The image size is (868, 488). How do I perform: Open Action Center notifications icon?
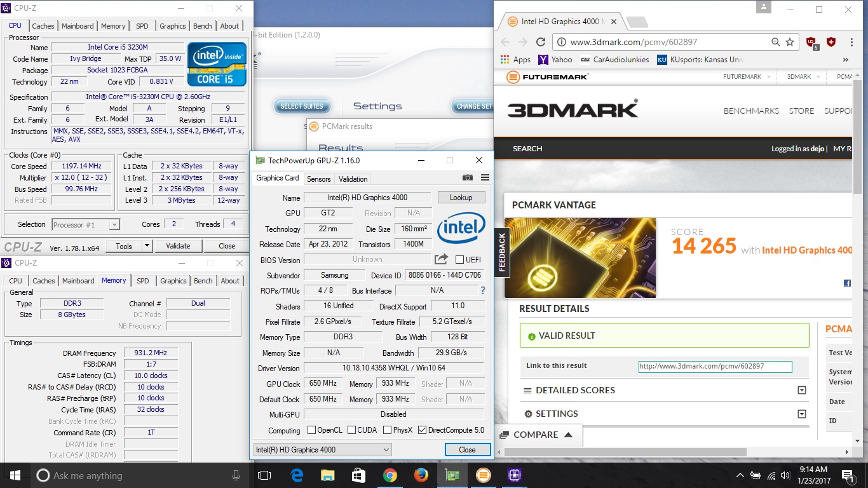[848, 475]
